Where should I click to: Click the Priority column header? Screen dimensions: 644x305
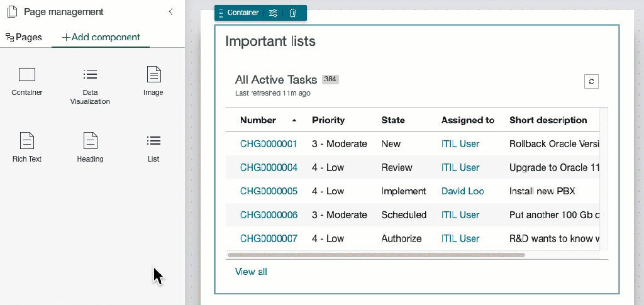328,120
